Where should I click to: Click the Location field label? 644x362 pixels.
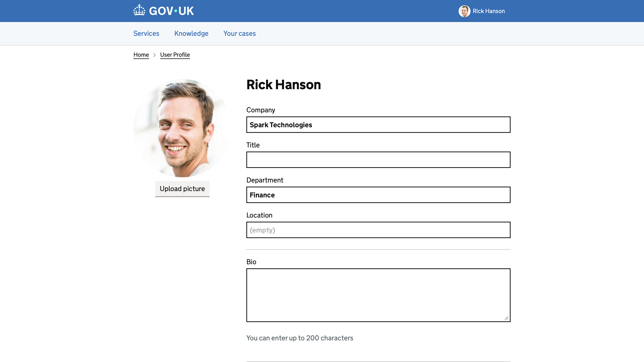pyautogui.click(x=259, y=215)
